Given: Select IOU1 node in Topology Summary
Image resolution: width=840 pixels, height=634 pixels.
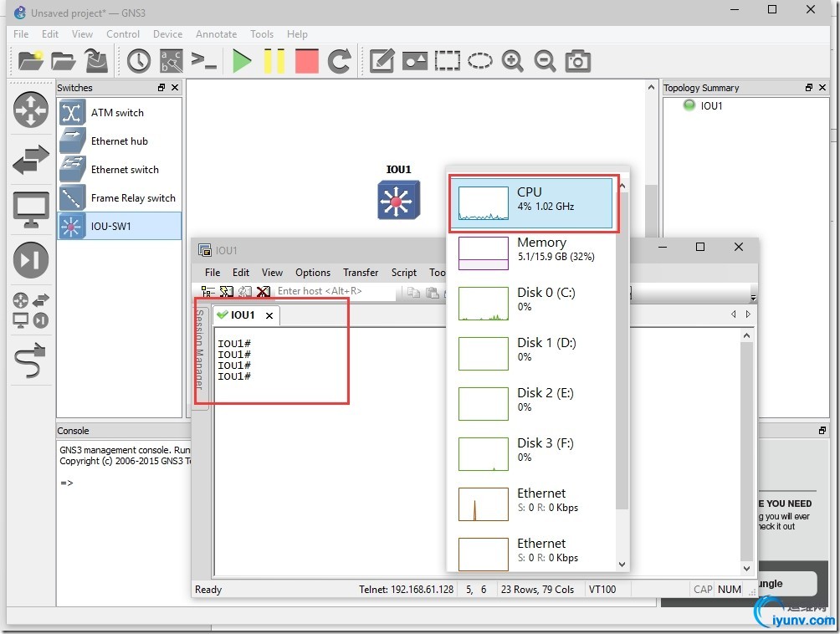Looking at the screenshot, I should (711, 106).
